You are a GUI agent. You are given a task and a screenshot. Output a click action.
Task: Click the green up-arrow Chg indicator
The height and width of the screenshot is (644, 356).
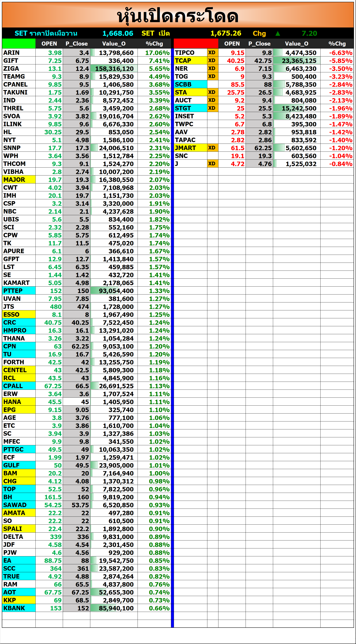[x=278, y=33]
